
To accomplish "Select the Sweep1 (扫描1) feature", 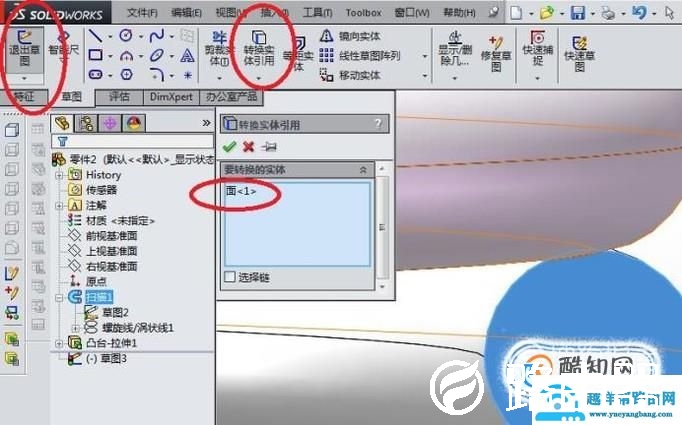I will [x=99, y=297].
